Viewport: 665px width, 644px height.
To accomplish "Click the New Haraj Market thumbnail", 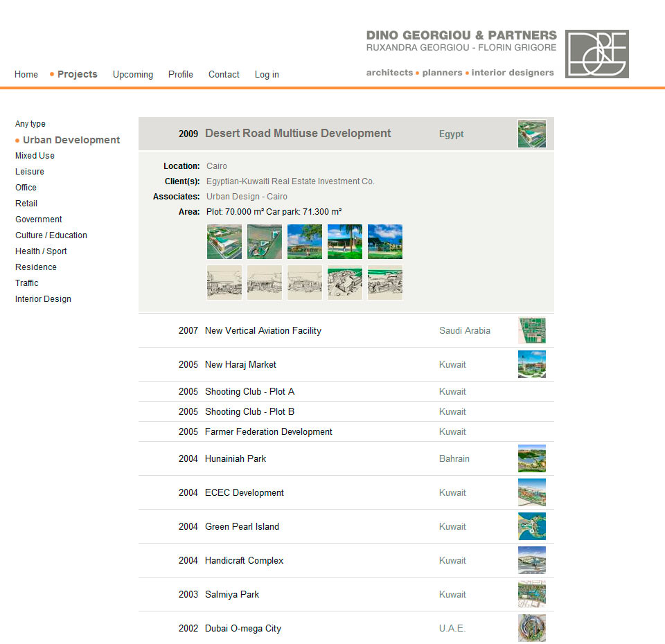I will point(531,364).
